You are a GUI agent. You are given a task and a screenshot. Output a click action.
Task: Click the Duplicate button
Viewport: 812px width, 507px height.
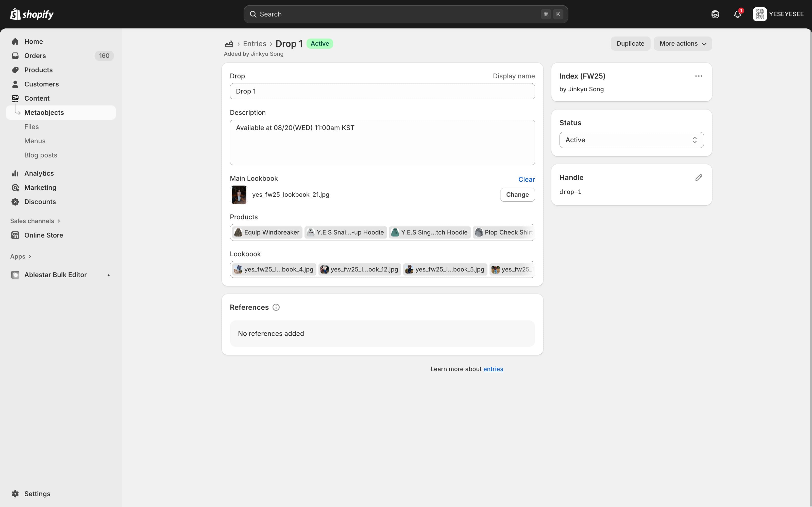(630, 44)
